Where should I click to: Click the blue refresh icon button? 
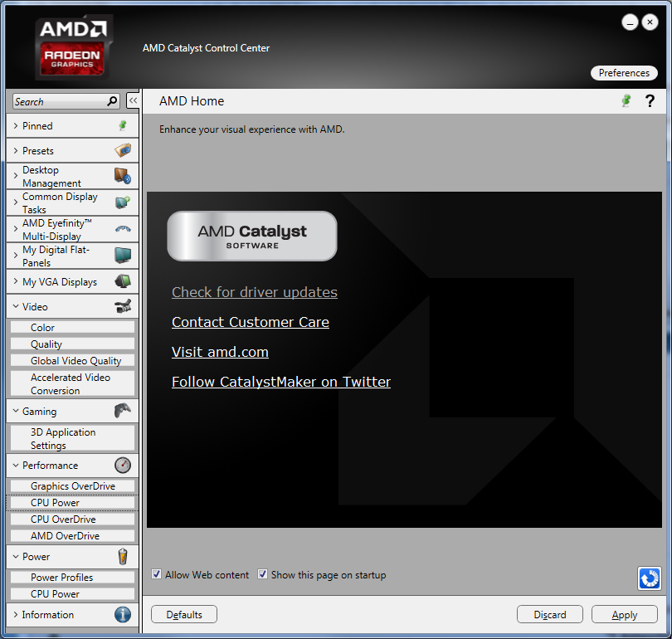click(x=650, y=578)
